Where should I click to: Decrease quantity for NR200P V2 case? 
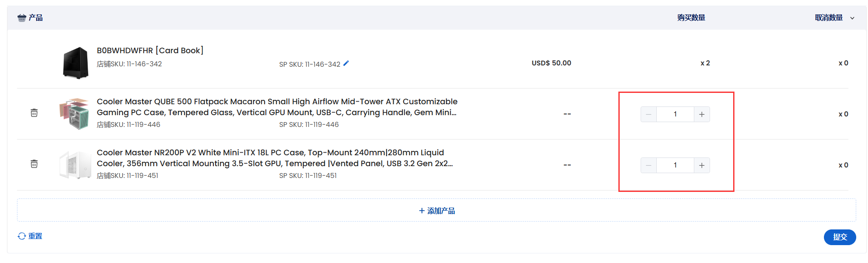648,165
